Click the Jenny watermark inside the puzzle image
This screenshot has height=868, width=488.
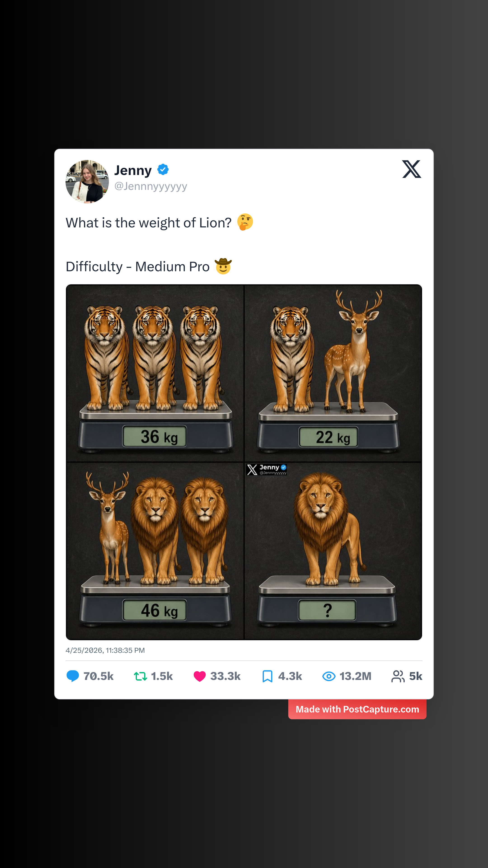tap(267, 469)
